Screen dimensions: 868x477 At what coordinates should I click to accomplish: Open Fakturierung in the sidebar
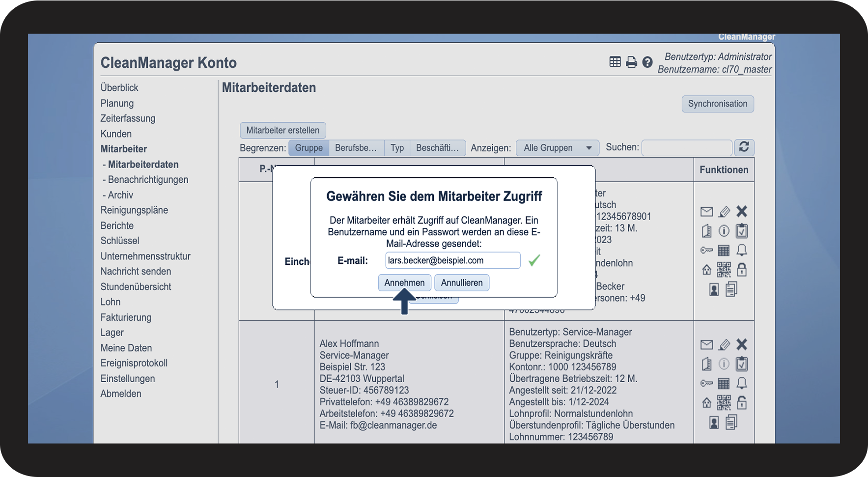point(126,317)
